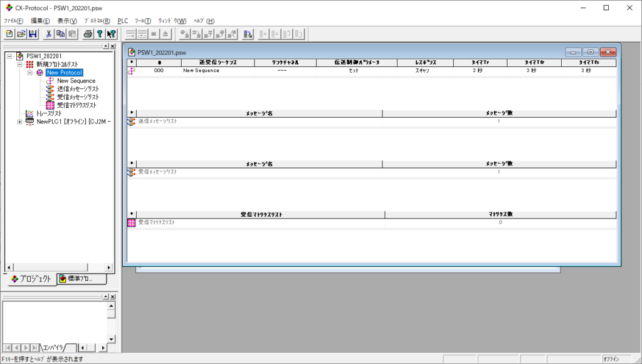Click the 3 秒 value under タイマTfs
The image size is (642, 364).
coord(586,71)
